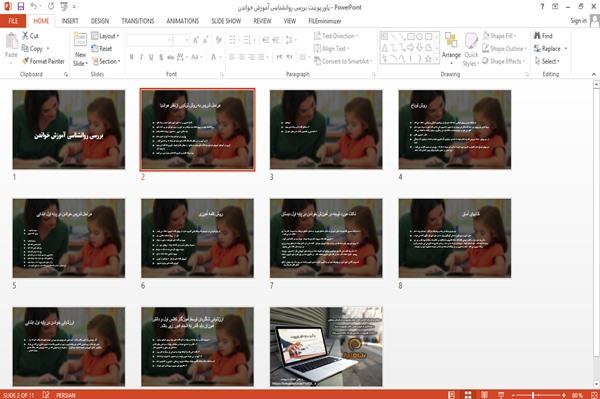The height and width of the screenshot is (399, 600).
Task: Open the ANIMATIONS tab
Action: [183, 21]
